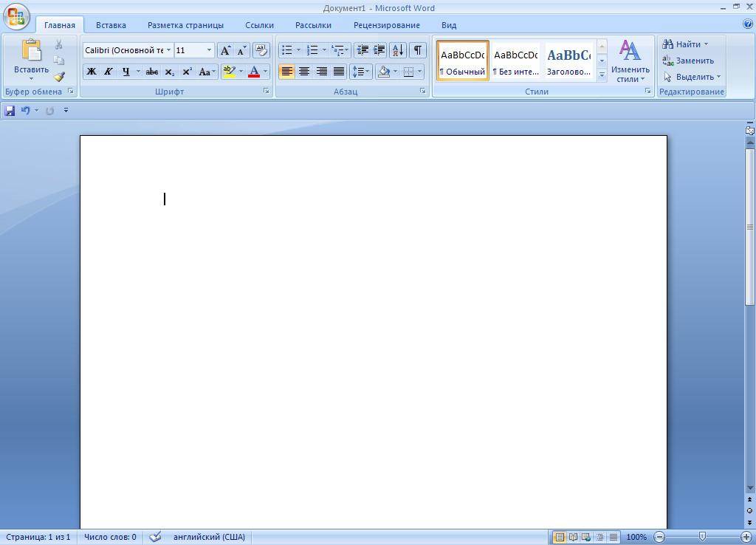Image resolution: width=756 pixels, height=545 pixels.
Task: Toggle show paragraph marks (¶)
Action: 418,50
